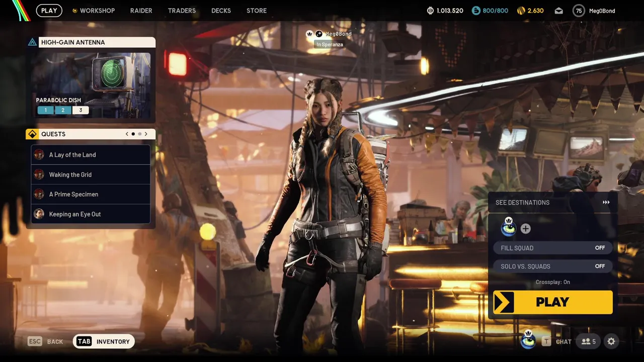The image size is (644, 362).
Task: Open quest A Lay of the Land
Action: (91, 155)
